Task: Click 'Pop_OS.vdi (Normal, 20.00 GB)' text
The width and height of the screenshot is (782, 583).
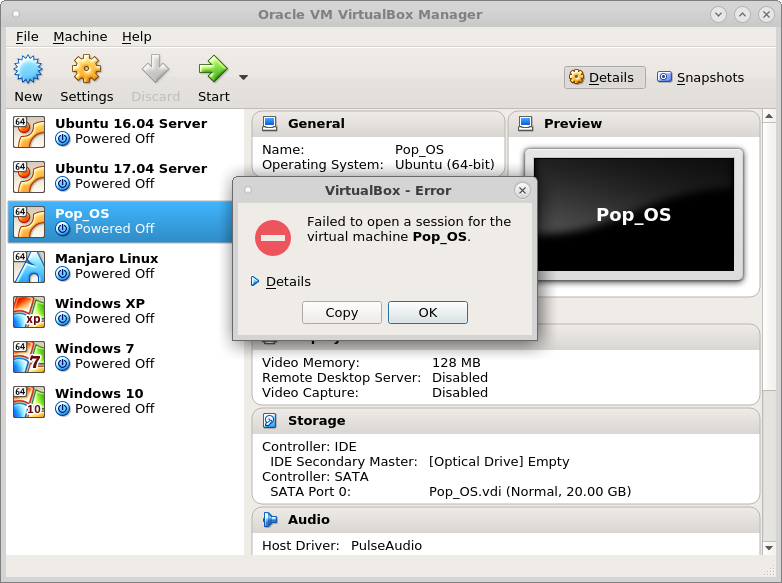Action: tap(530, 492)
